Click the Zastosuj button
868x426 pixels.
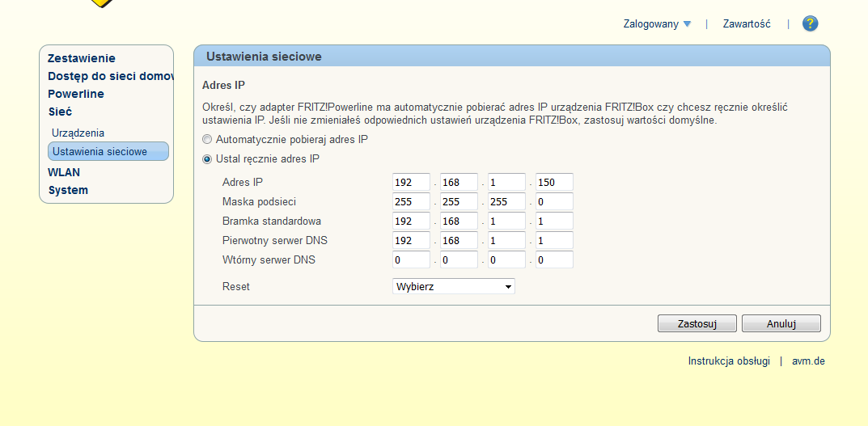697,324
